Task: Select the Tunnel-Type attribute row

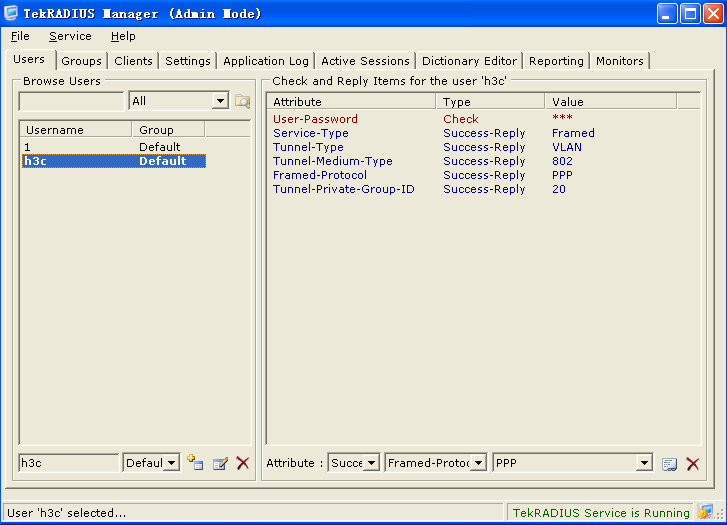Action: click(472, 147)
